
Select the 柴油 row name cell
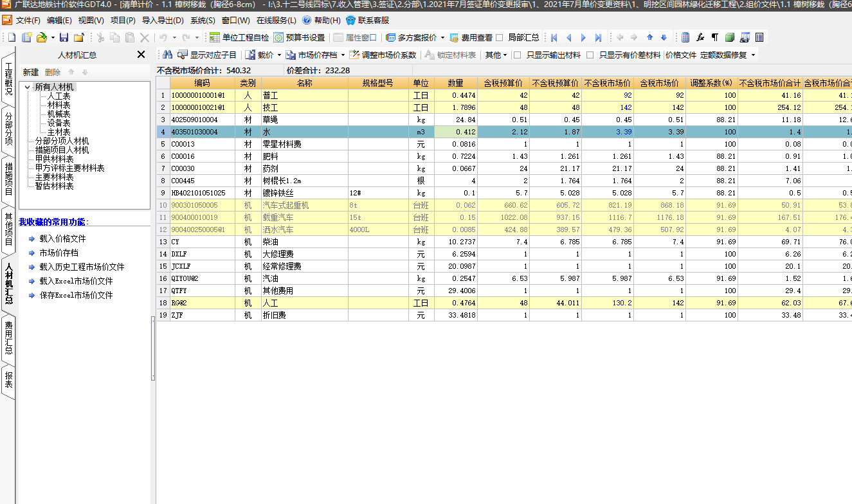pos(305,242)
